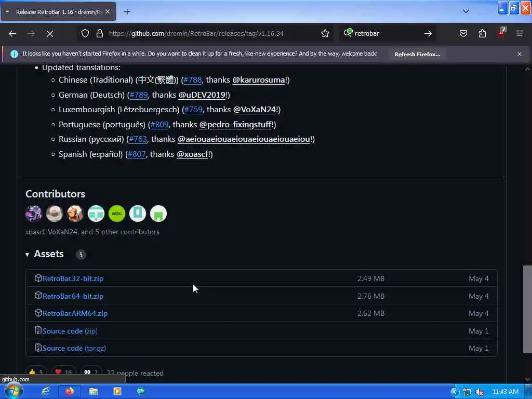Open pull request #809 link

coord(159,125)
